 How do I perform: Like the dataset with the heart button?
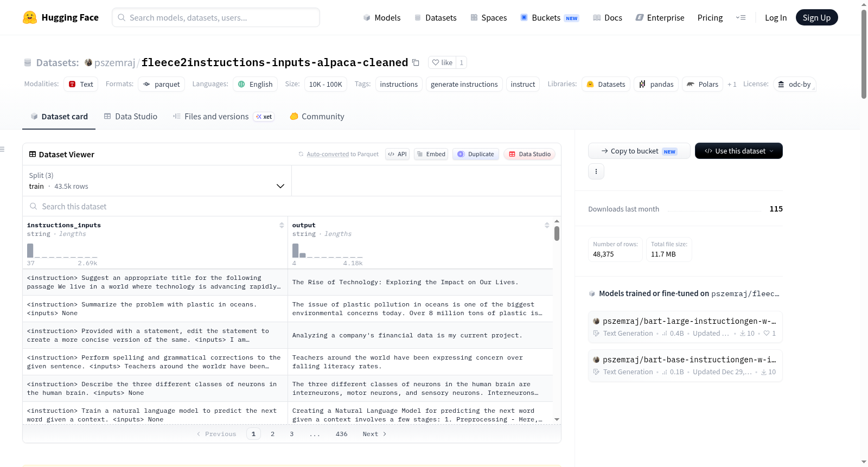[x=442, y=62]
